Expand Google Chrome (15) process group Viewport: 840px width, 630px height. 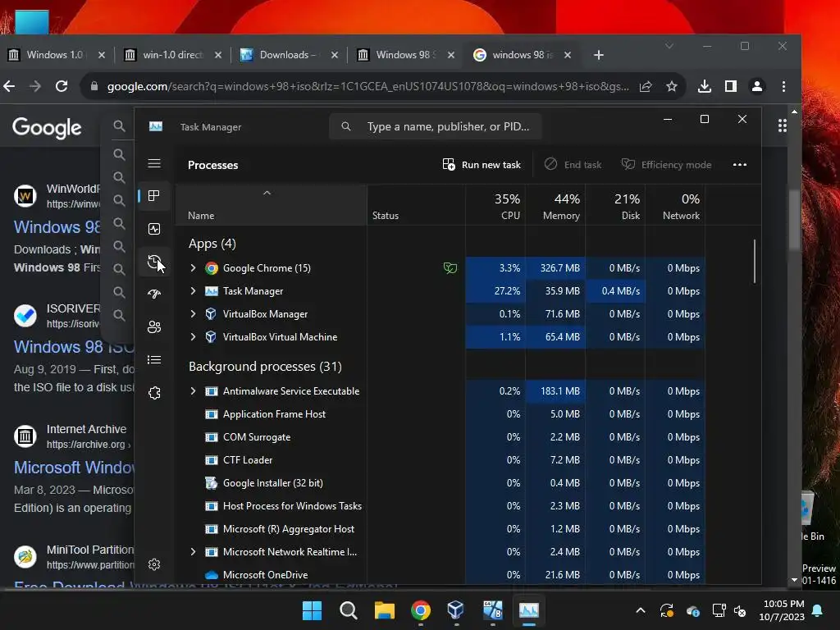click(x=194, y=268)
